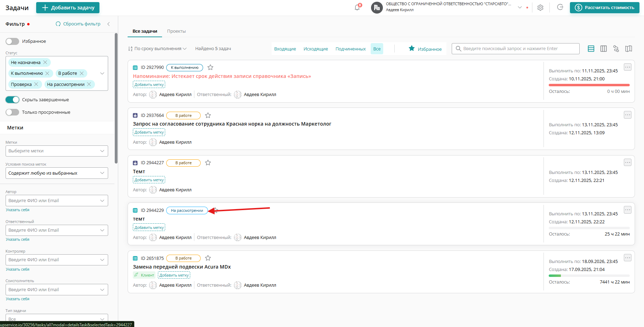Add a tag to task 2937664

click(x=149, y=133)
